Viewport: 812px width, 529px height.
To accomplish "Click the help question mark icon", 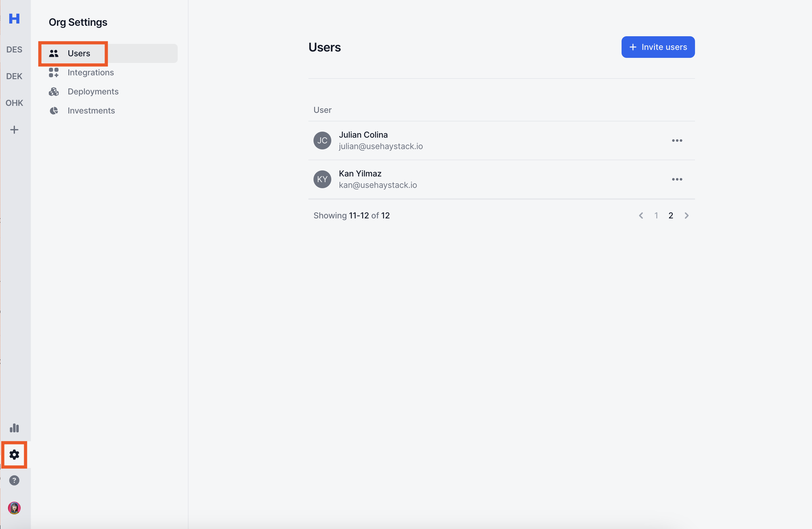I will (x=14, y=480).
